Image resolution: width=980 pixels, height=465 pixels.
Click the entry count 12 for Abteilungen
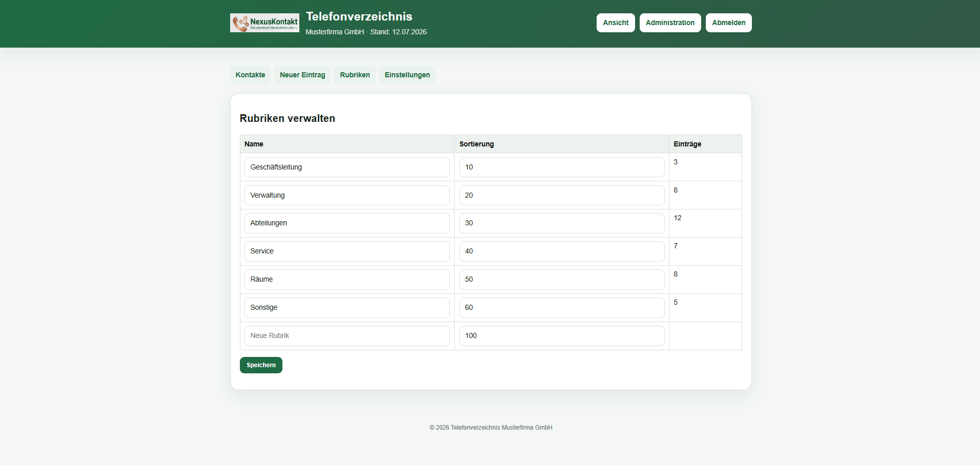[678, 218]
